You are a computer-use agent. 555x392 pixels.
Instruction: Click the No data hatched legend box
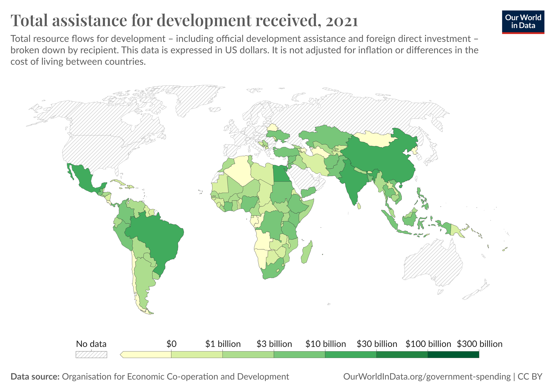(x=91, y=354)
